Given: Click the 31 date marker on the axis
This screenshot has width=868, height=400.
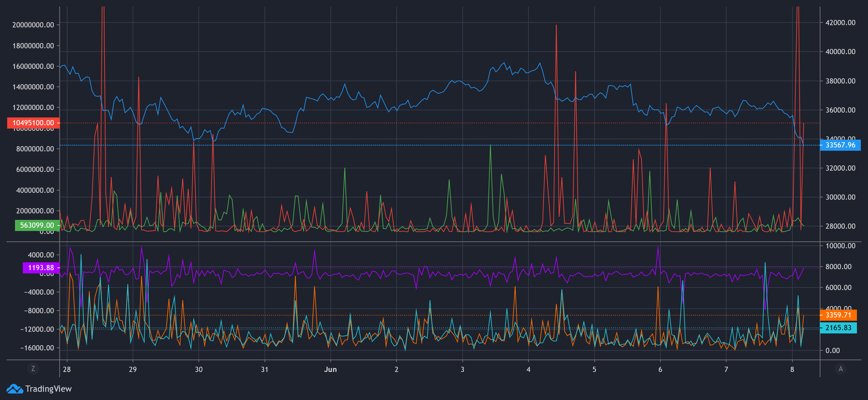Looking at the screenshot, I should tap(265, 369).
